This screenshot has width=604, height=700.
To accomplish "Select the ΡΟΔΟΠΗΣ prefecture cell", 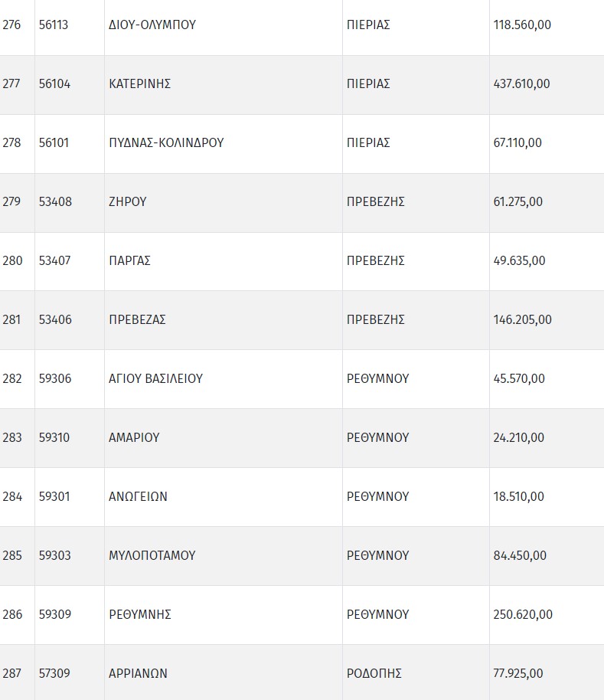I will (374, 673).
